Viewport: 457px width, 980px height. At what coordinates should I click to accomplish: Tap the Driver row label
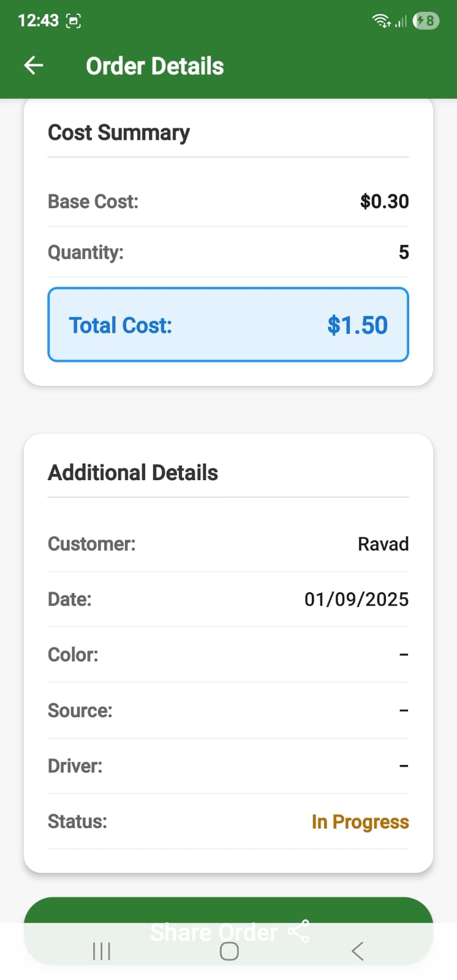75,766
